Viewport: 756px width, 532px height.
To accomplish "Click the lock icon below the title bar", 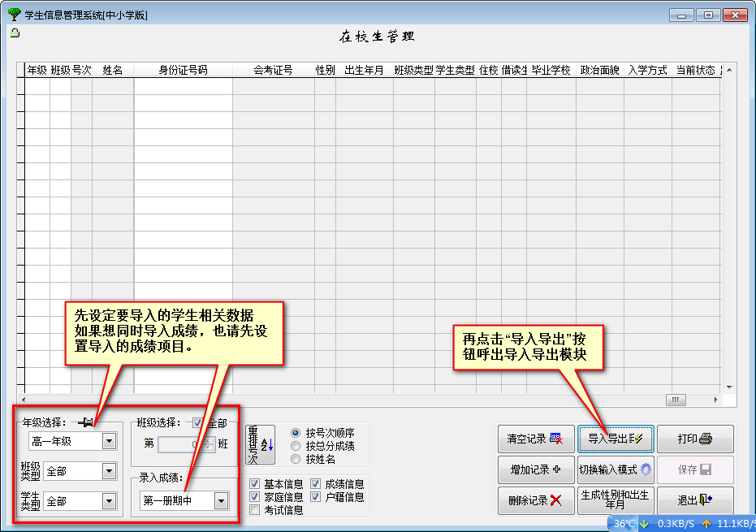I will (x=14, y=32).
